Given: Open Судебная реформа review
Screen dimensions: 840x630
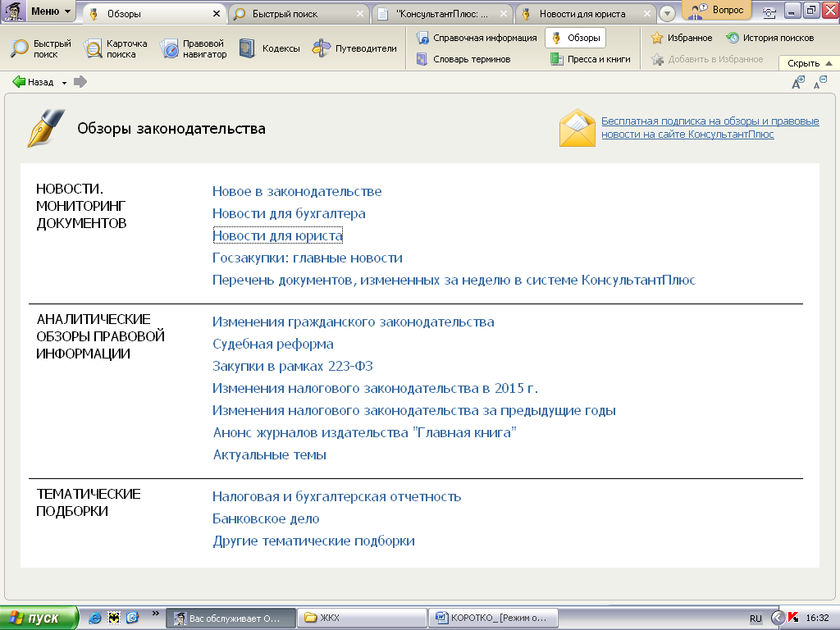Looking at the screenshot, I should [272, 344].
